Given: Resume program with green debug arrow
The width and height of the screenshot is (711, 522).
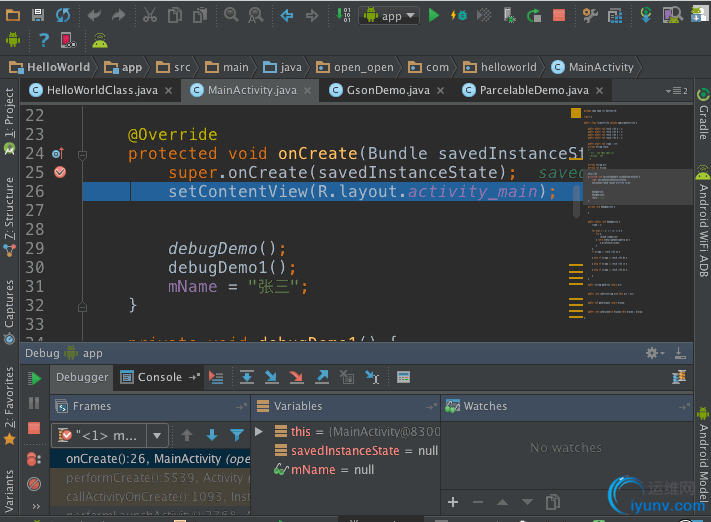Looking at the screenshot, I should (34, 378).
